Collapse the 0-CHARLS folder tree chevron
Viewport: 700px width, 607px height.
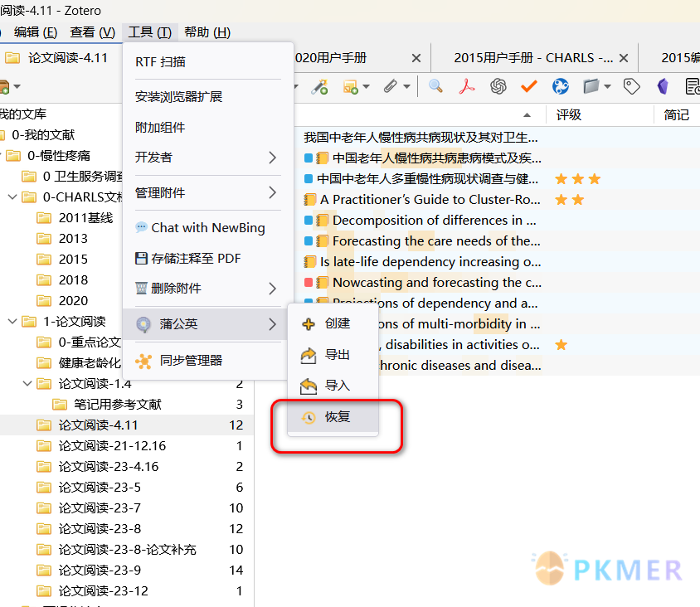[12, 197]
